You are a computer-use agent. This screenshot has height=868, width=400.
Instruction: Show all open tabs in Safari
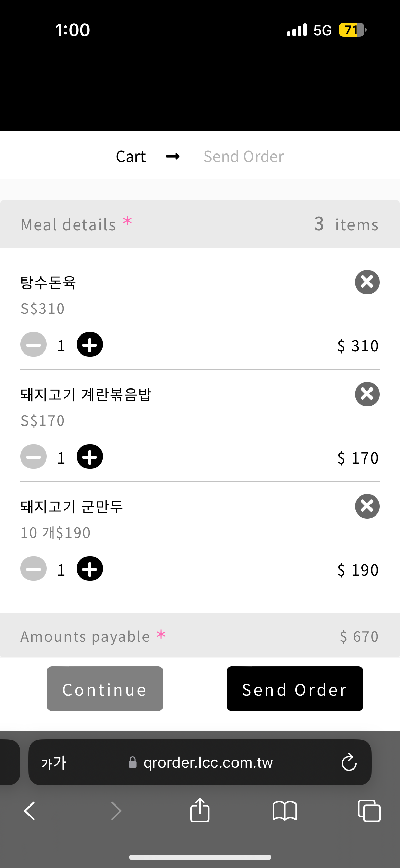pos(369,811)
